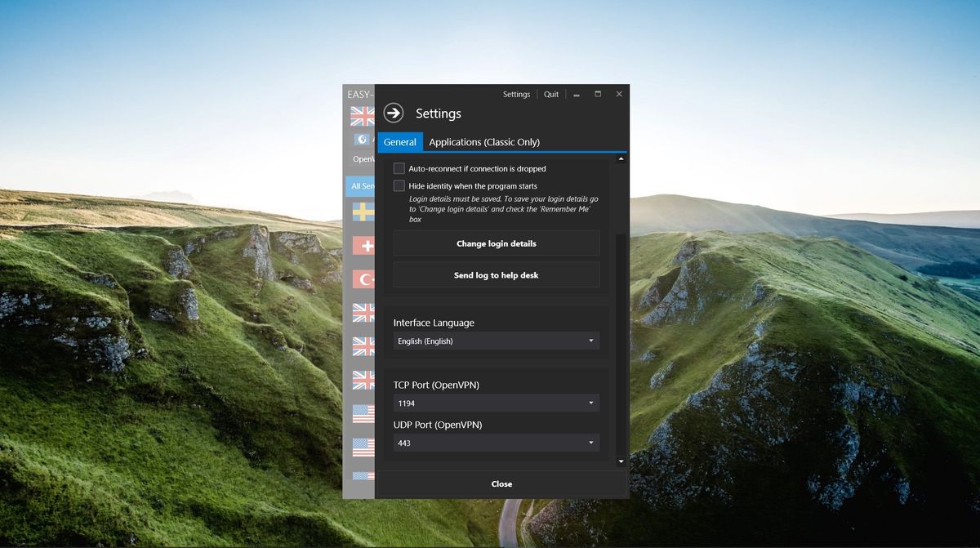Click Send log to help desk

pos(496,274)
